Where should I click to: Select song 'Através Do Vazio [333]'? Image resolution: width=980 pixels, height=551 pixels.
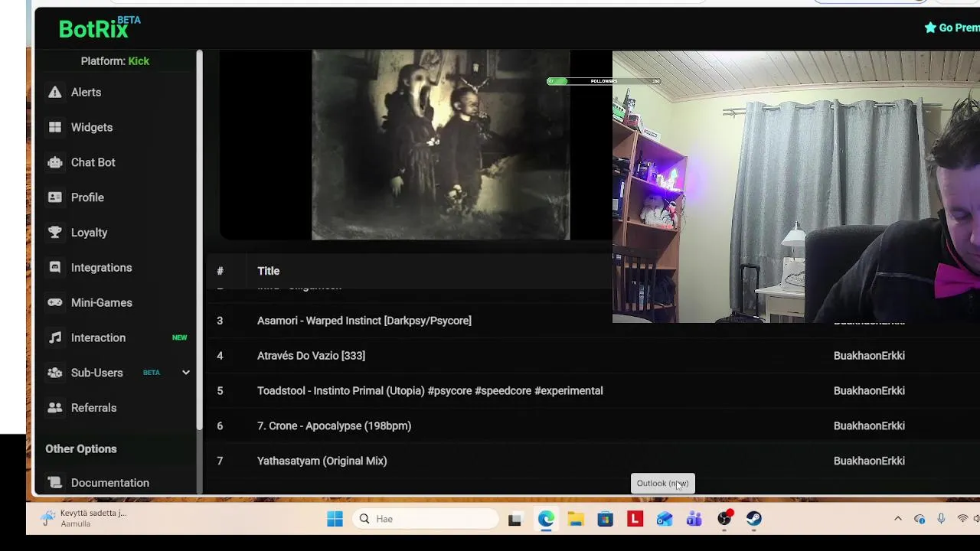point(311,356)
